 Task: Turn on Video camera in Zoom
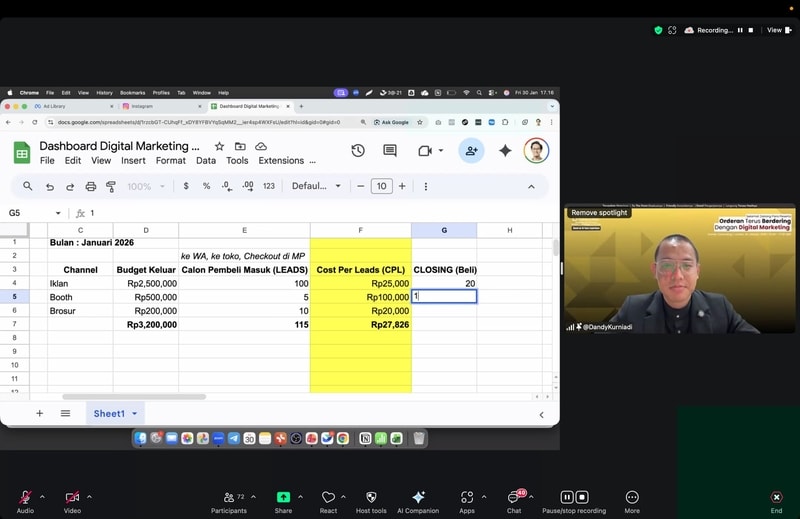tap(72, 497)
